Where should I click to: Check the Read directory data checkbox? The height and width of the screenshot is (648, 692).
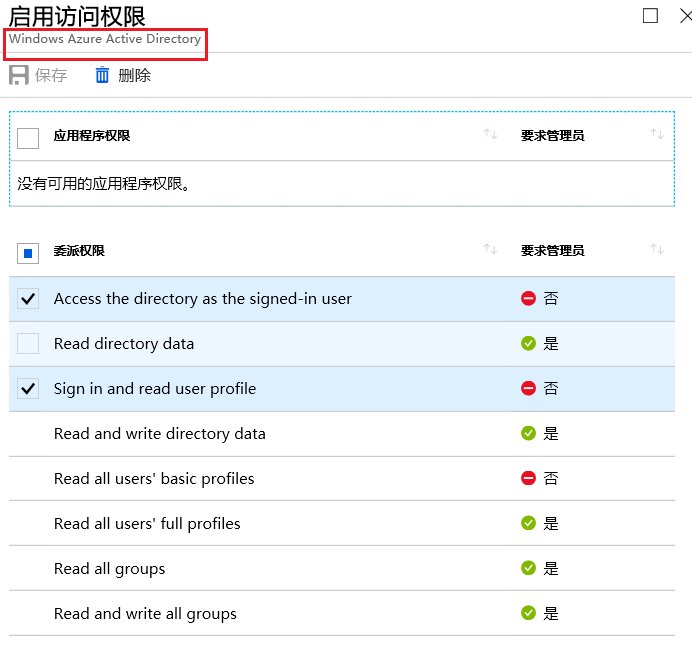28,344
